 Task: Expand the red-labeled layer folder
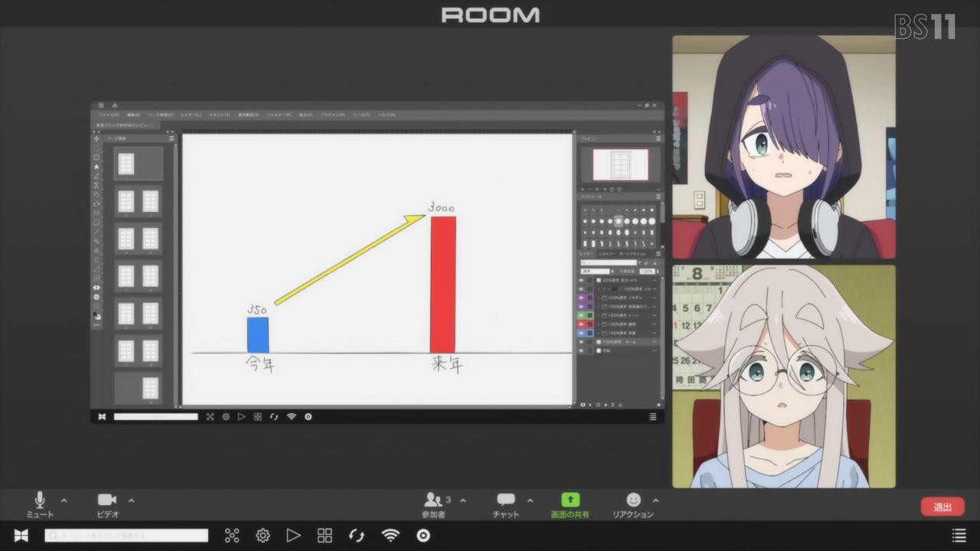[599, 324]
